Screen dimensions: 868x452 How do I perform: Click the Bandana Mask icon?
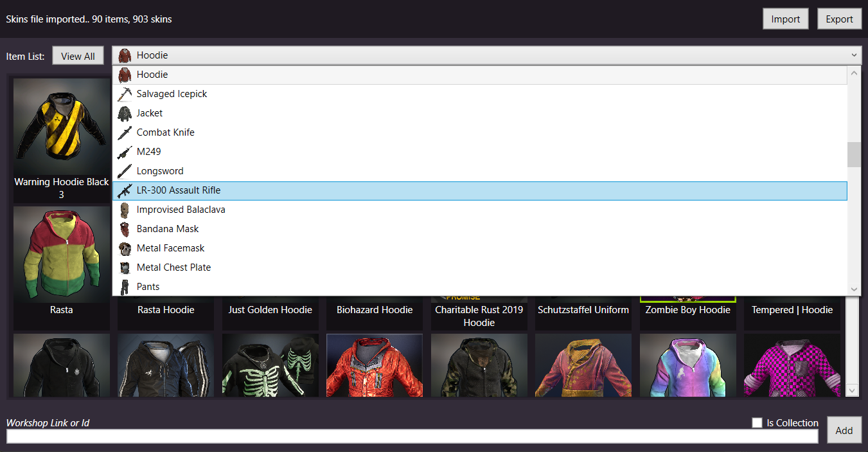coord(125,229)
